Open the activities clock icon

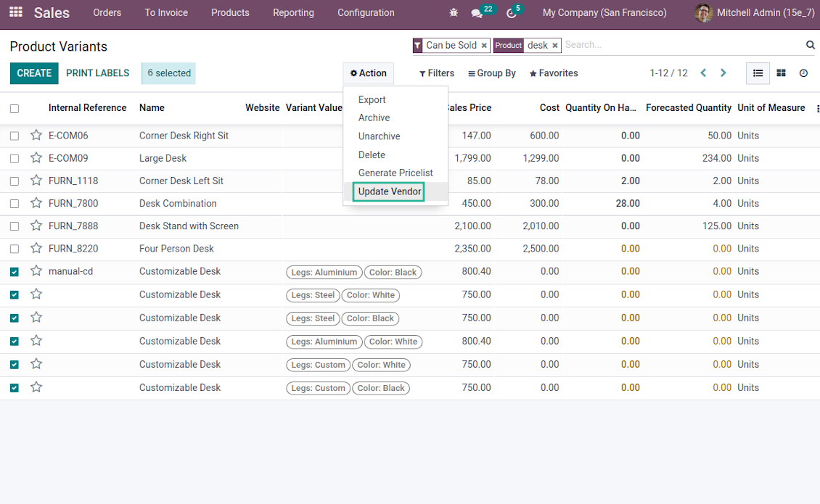tap(512, 13)
